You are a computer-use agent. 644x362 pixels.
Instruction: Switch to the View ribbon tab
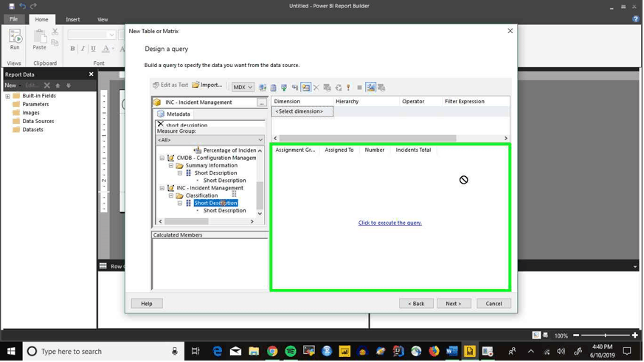[103, 19]
